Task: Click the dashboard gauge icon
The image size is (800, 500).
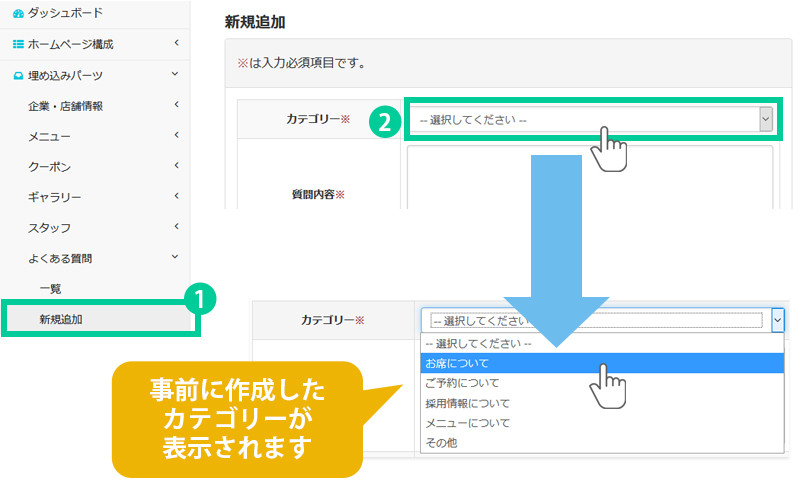Action: click(17, 14)
